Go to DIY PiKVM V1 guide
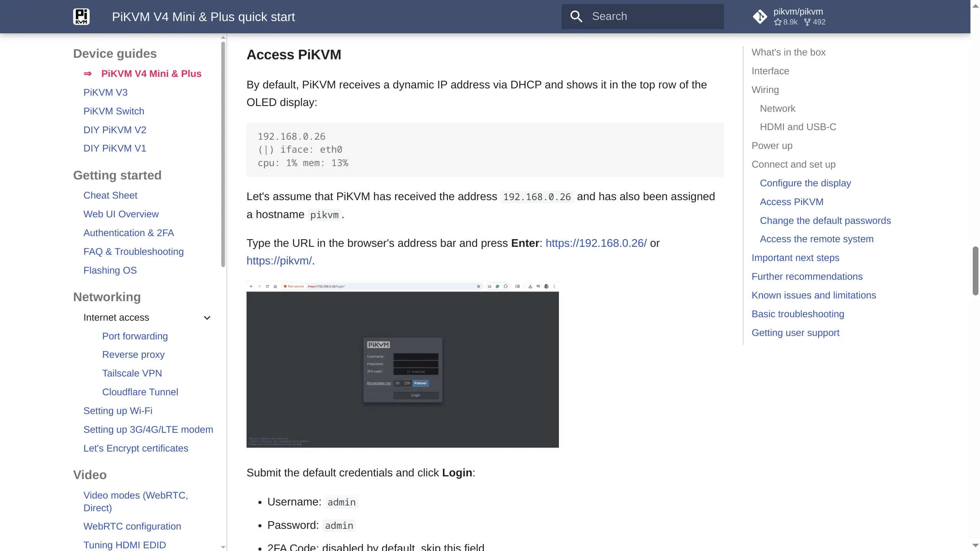Image resolution: width=980 pixels, height=551 pixels. point(115,148)
